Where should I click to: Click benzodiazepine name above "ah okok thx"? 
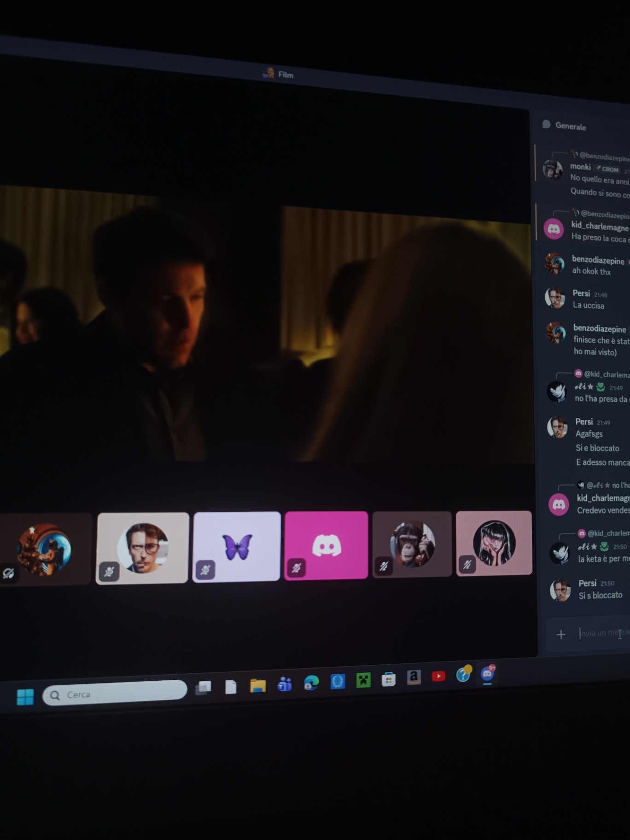click(x=598, y=261)
